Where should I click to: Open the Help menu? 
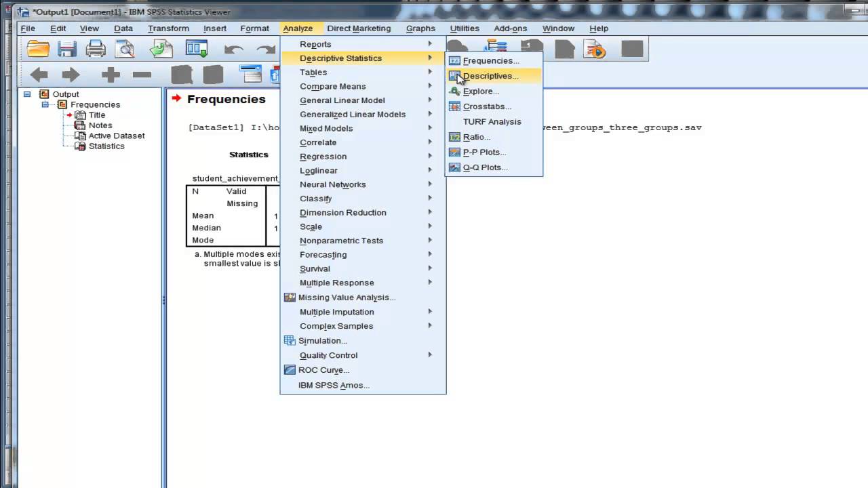coord(599,28)
